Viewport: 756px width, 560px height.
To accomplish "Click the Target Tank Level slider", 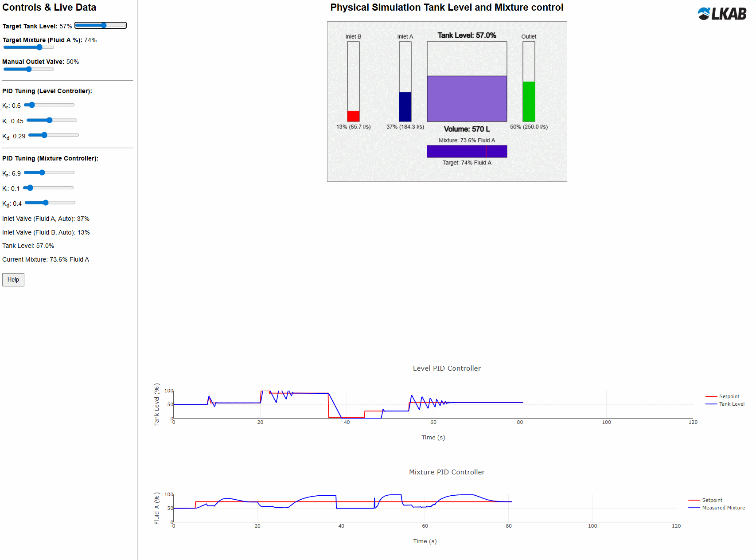I will point(101,25).
